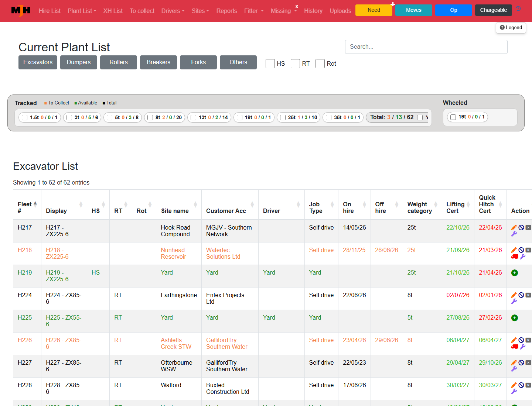
Task: Open the wrench icon for H224
Action: [x=514, y=302]
